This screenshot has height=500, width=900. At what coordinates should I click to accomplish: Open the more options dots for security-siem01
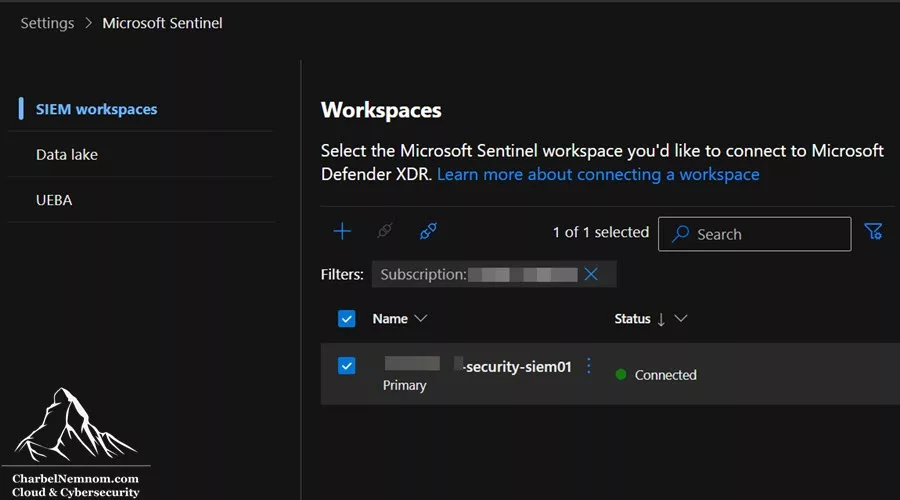(588, 366)
